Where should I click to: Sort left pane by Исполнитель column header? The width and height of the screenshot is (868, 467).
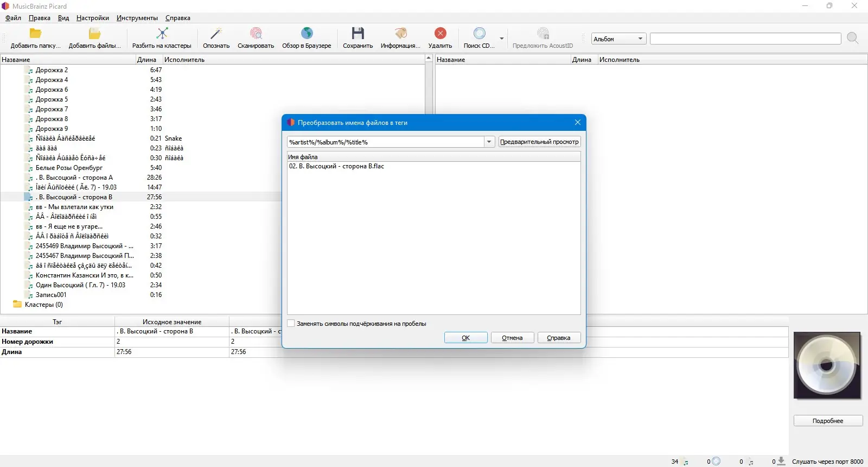pos(293,60)
